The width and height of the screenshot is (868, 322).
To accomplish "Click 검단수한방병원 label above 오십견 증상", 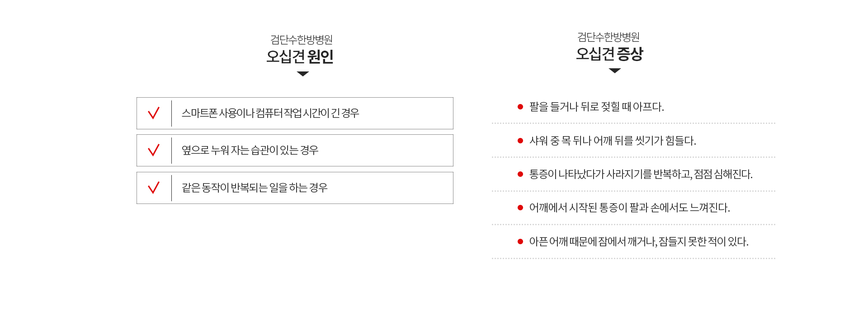I will point(609,37).
